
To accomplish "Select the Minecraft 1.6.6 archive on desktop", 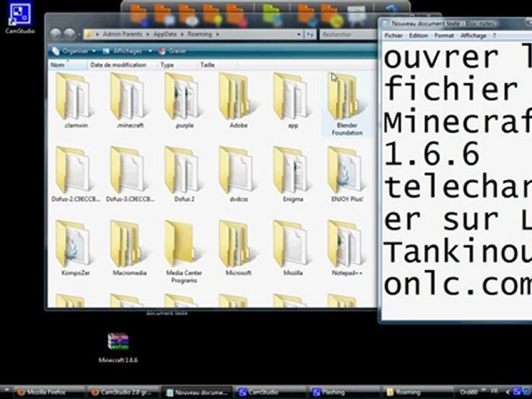I will tap(118, 347).
